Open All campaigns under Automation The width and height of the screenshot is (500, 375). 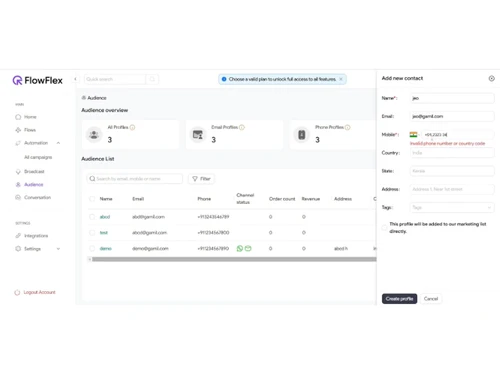pos(38,157)
